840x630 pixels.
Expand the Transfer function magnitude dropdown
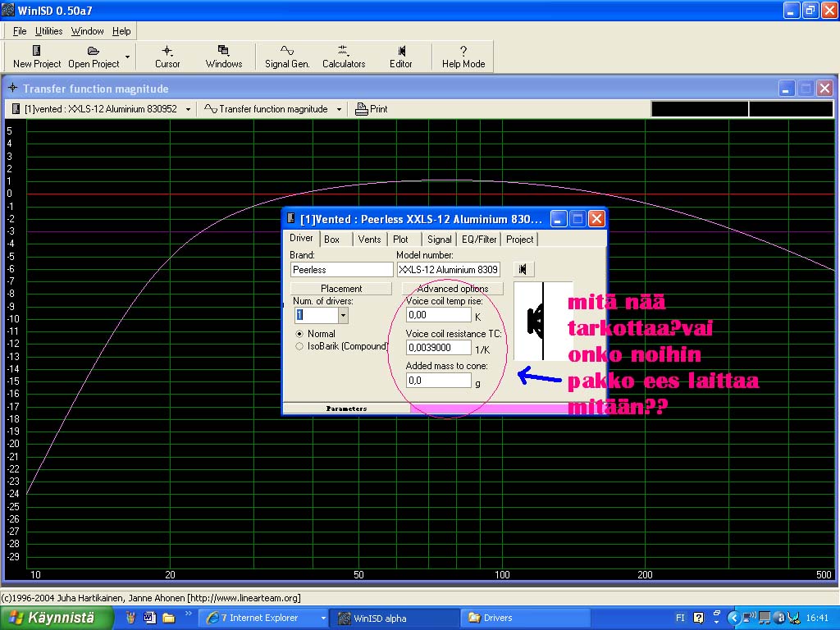point(340,109)
